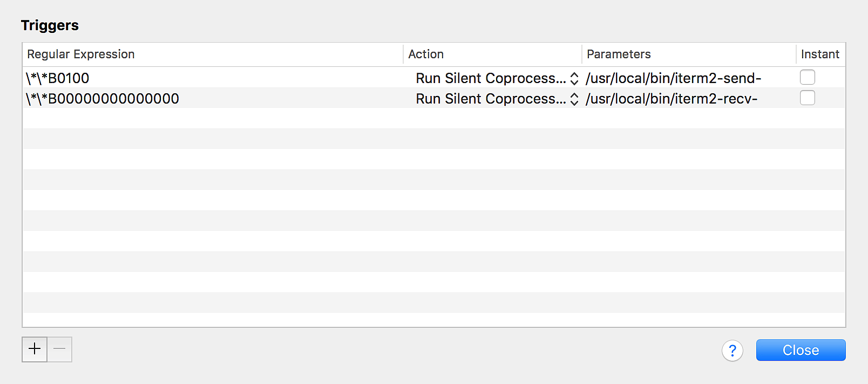
Task: Click the Parameters column header
Action: [x=619, y=54]
